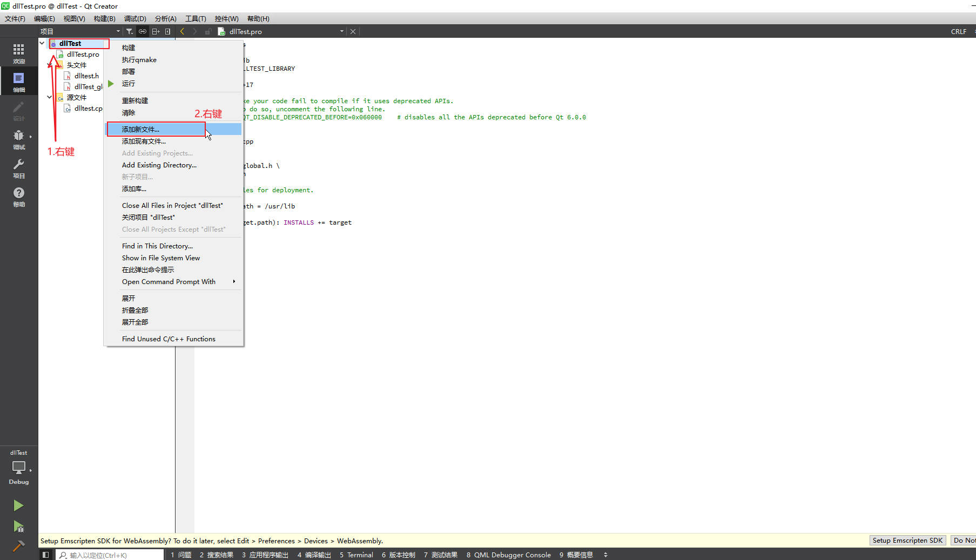Build project with the hammer icon
Image resolution: width=976 pixels, height=560 pixels.
click(x=18, y=546)
